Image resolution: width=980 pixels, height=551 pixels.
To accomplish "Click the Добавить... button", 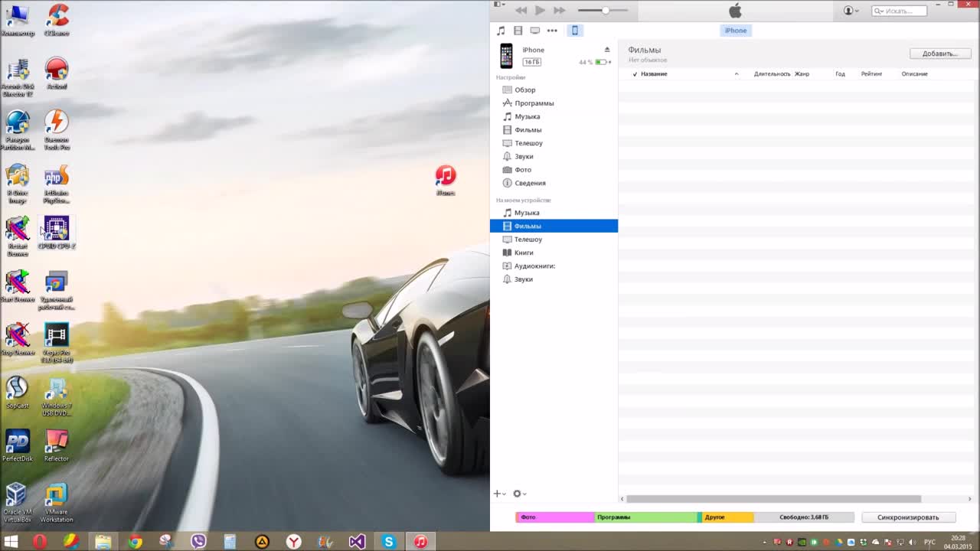I will click(x=940, y=54).
